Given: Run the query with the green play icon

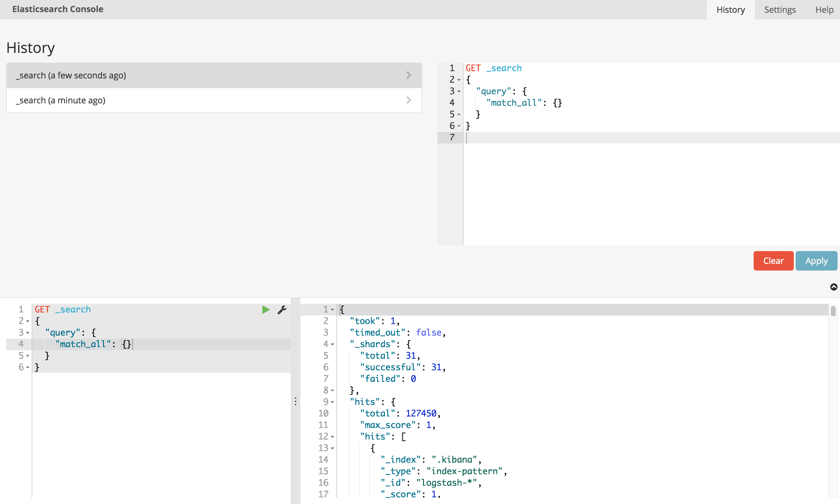Looking at the screenshot, I should (266, 309).
